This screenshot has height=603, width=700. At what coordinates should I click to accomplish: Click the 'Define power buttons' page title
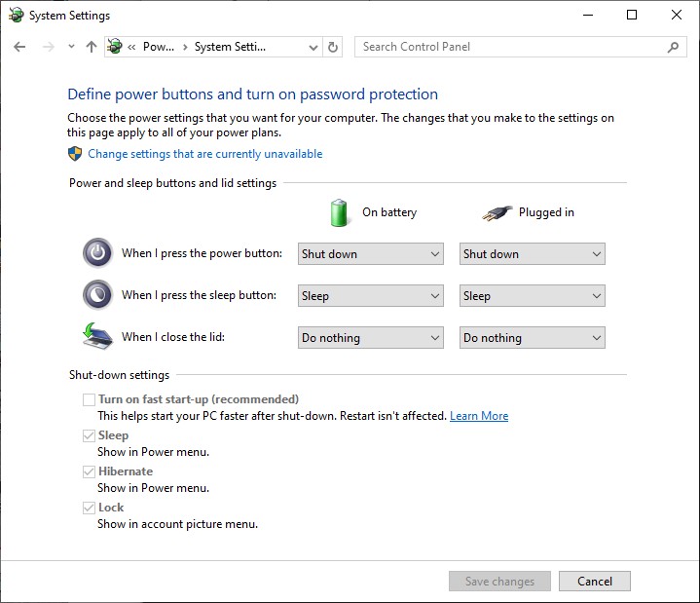pyautogui.click(x=253, y=94)
